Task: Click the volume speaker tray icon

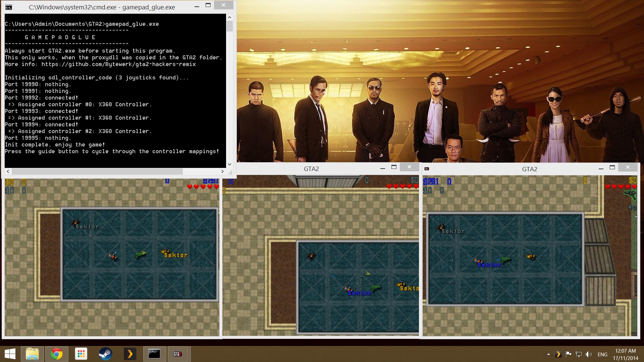Action: tap(589, 354)
